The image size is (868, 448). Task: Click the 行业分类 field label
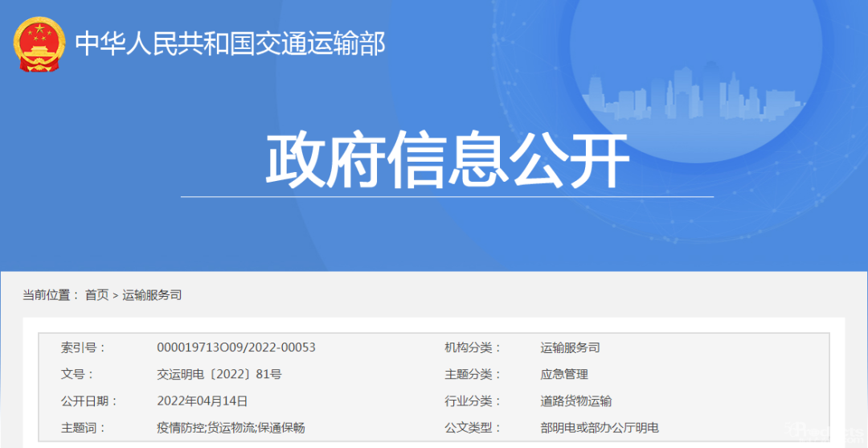point(473,401)
